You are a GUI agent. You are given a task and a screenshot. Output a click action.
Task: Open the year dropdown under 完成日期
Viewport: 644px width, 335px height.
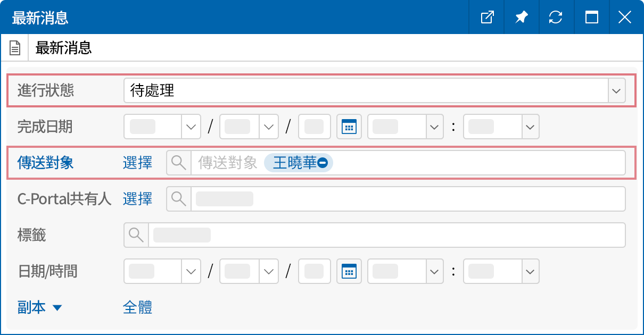coord(191,127)
